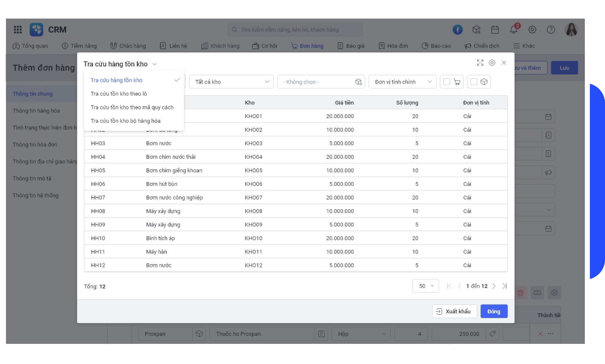The width and height of the screenshot is (605, 364).
Task: Jump to last page arrow
Action: [x=504, y=286]
